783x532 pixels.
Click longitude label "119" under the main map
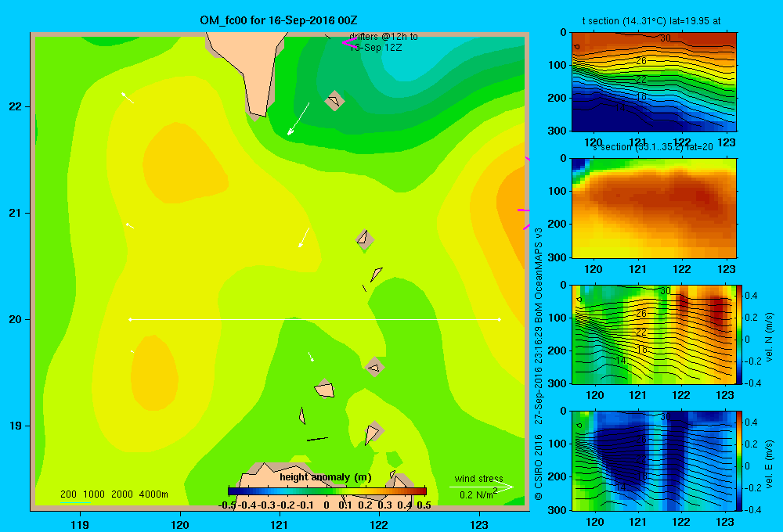click(x=80, y=524)
